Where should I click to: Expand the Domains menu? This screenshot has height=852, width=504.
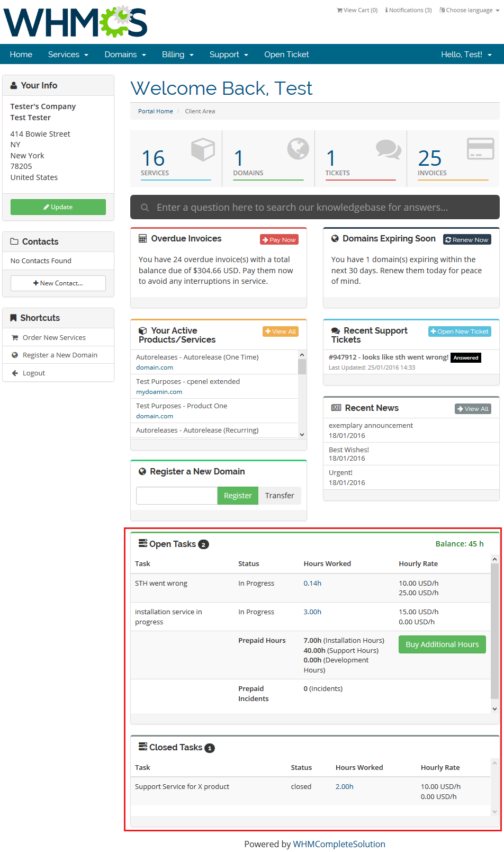coord(125,55)
